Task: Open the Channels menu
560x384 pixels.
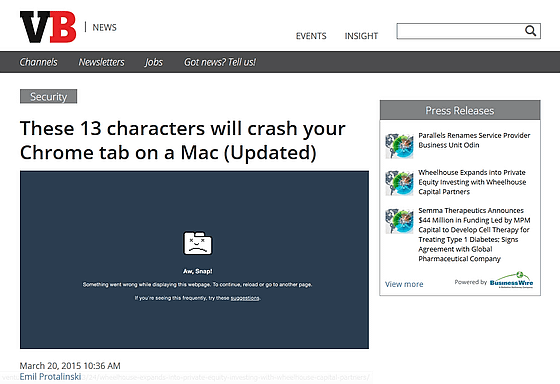Action: point(38,62)
